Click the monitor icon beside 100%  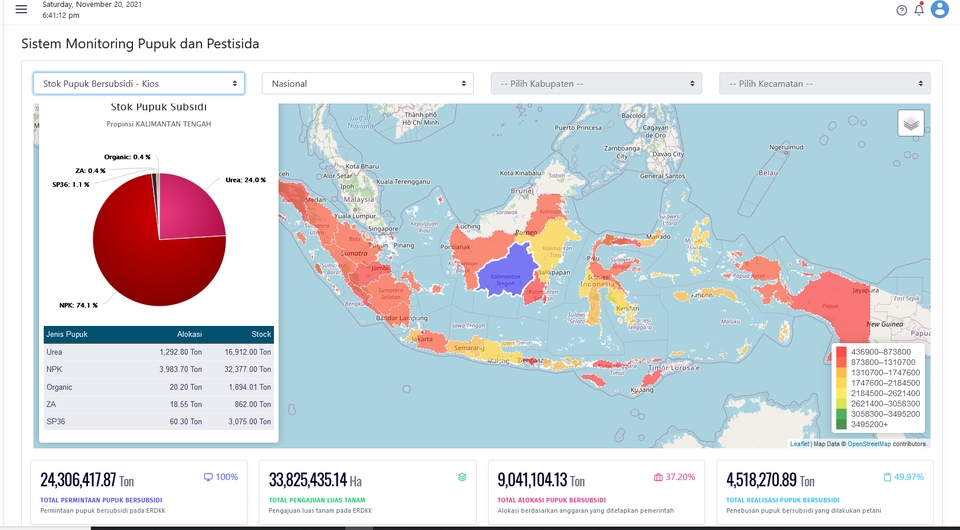click(208, 477)
